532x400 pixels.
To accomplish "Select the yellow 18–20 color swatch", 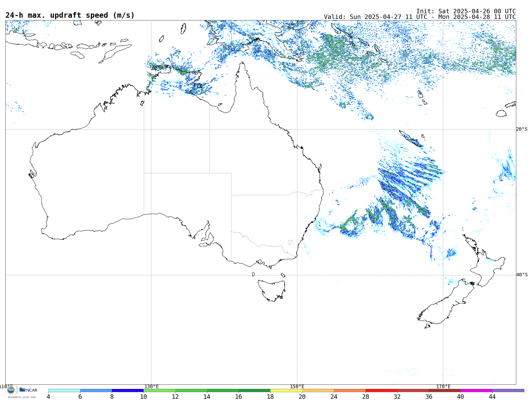I will click(x=286, y=390).
